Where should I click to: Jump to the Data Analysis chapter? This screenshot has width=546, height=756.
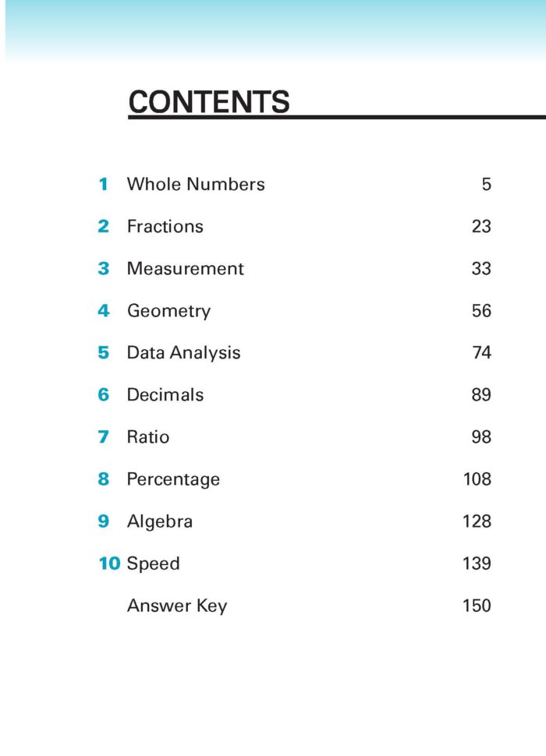[183, 353]
